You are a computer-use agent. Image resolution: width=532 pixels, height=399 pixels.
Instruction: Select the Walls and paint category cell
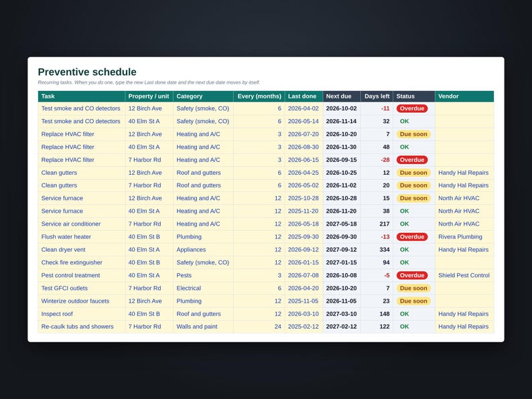pos(203,327)
